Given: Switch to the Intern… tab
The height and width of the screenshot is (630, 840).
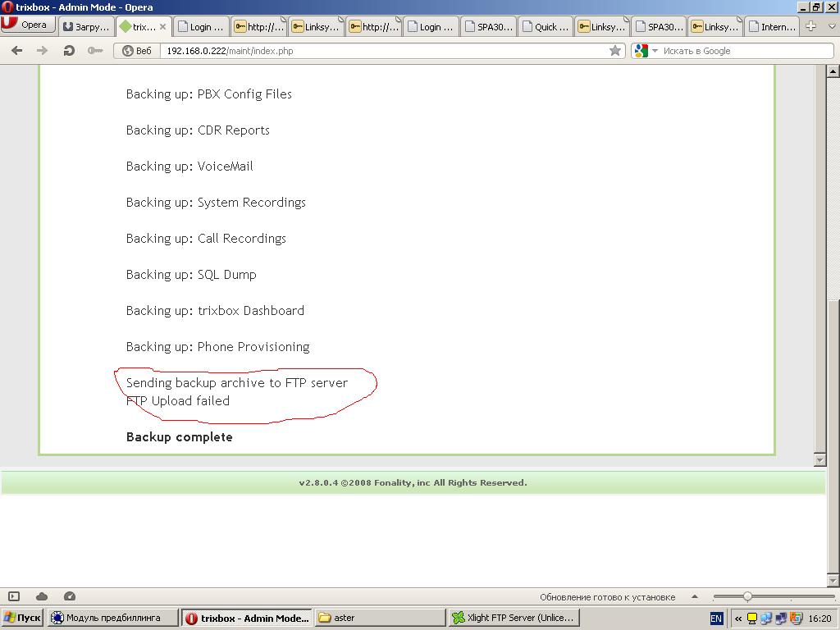Looking at the screenshot, I should [x=772, y=26].
